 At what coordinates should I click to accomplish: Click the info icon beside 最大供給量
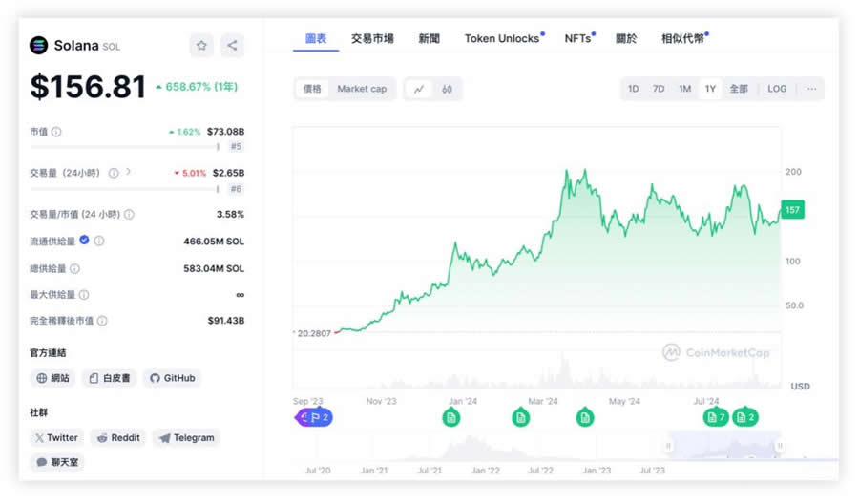[x=84, y=295]
